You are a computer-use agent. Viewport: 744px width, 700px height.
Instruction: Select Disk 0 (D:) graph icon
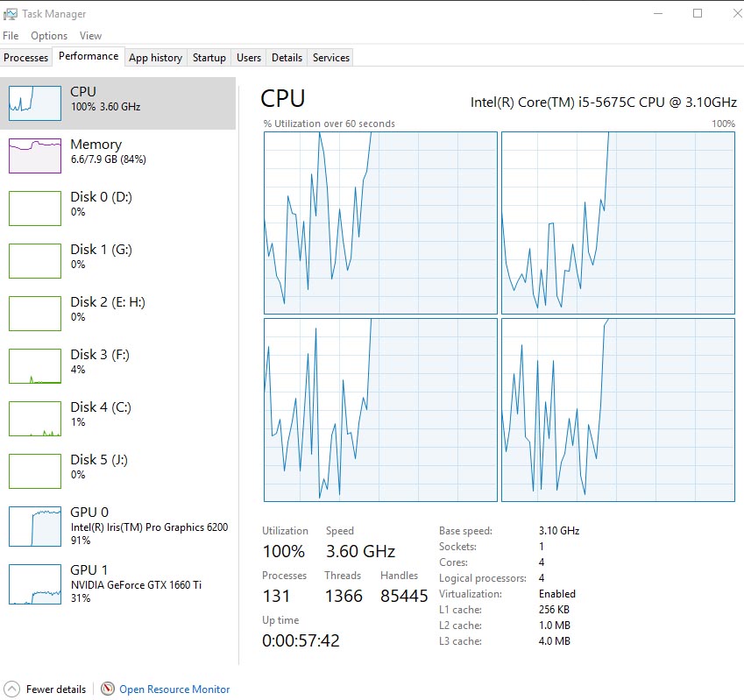click(34, 208)
